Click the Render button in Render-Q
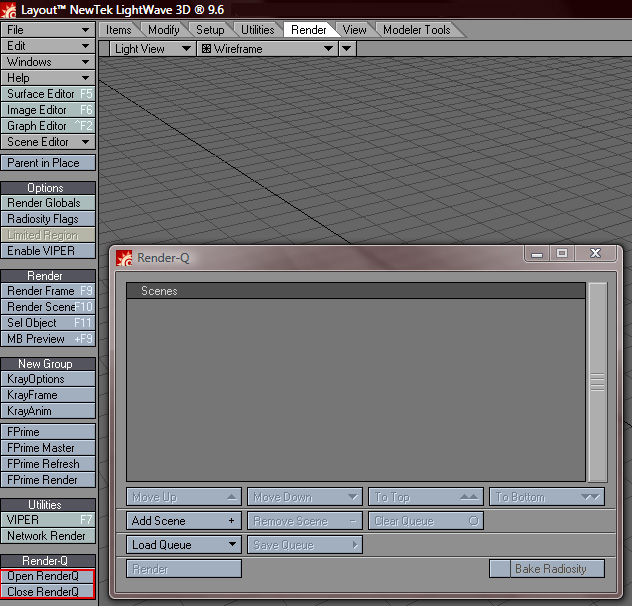The width and height of the screenshot is (632, 606). click(x=184, y=569)
